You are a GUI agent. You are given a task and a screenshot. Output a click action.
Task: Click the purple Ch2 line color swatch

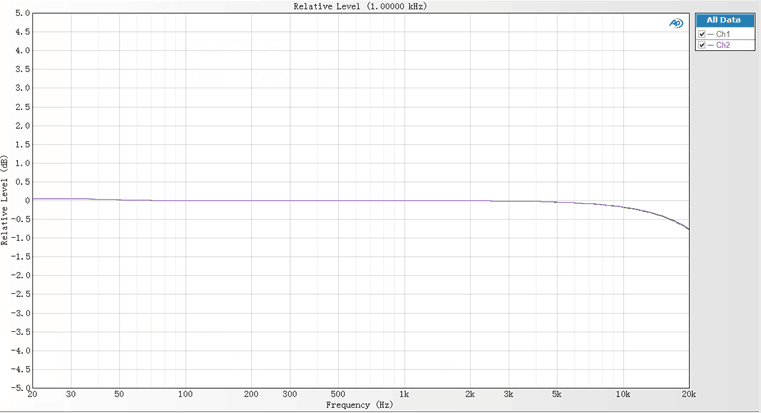pyautogui.click(x=711, y=45)
